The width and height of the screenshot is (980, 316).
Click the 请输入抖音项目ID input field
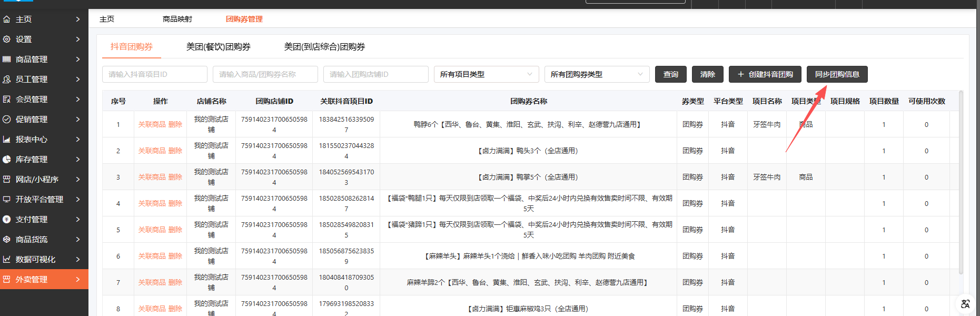point(154,74)
